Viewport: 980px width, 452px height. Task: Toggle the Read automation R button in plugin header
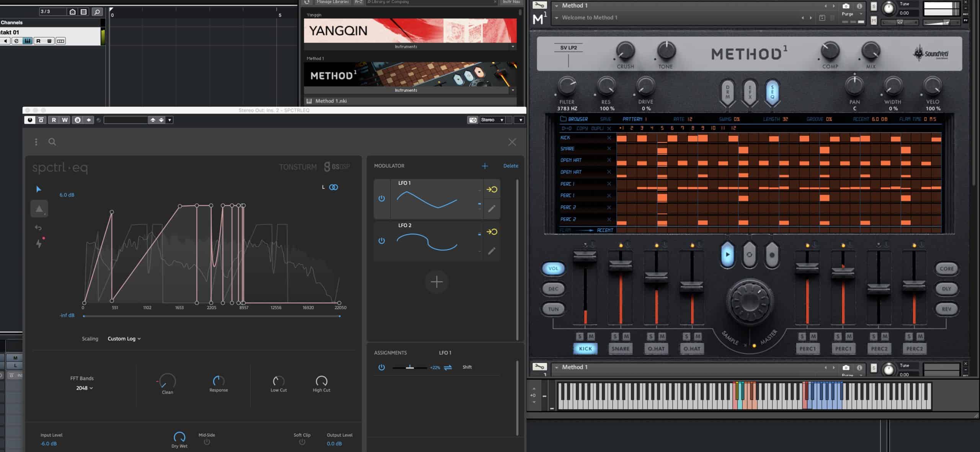click(54, 120)
